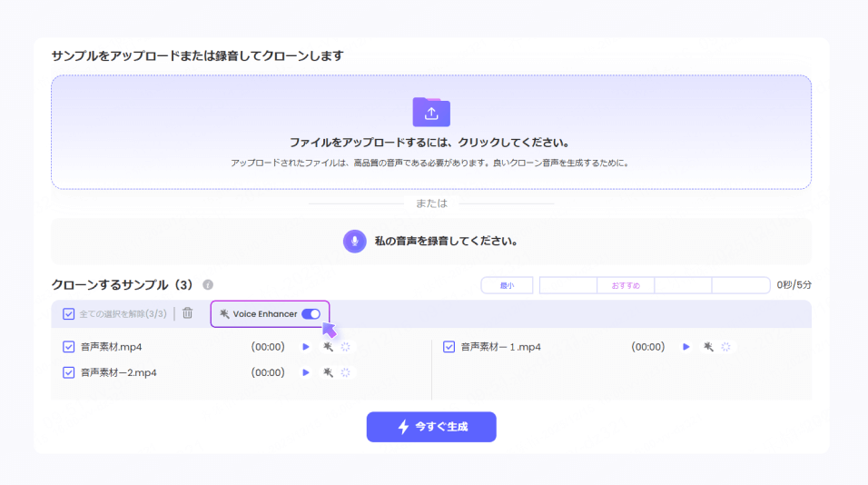
Task: Uncheck the 音声素材ー1.mp4 checkbox
Action: pyautogui.click(x=449, y=347)
